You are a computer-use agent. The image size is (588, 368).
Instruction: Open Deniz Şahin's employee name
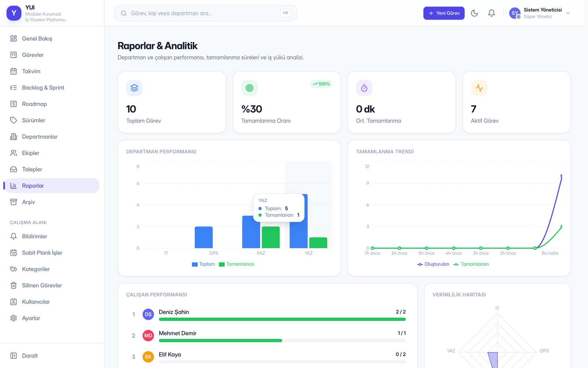click(174, 312)
